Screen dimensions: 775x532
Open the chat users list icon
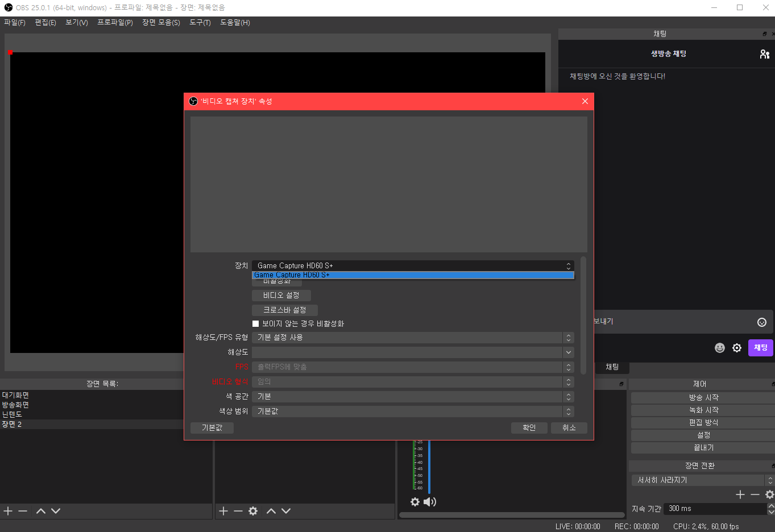[x=765, y=54]
